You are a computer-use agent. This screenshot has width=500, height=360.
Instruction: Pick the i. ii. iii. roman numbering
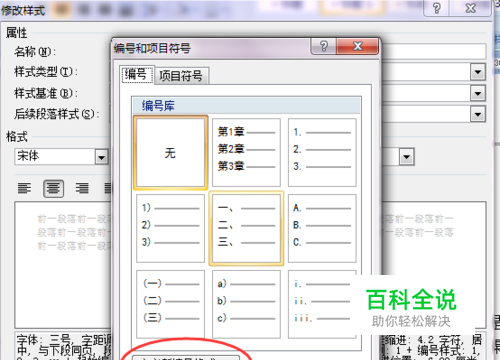322,304
